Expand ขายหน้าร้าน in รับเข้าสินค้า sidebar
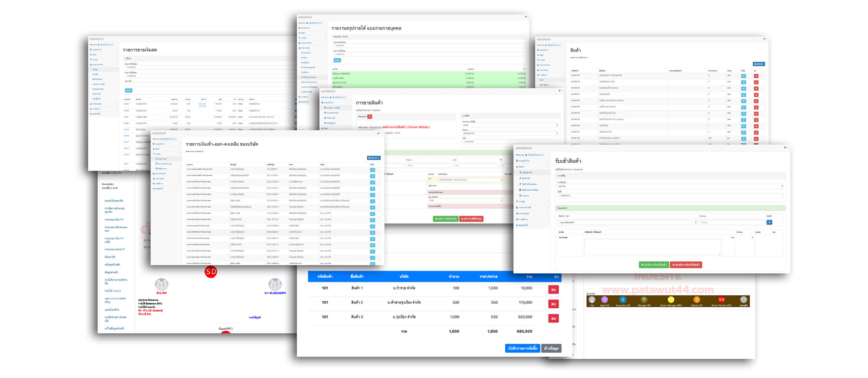This screenshot has height=378, width=868. [532, 161]
